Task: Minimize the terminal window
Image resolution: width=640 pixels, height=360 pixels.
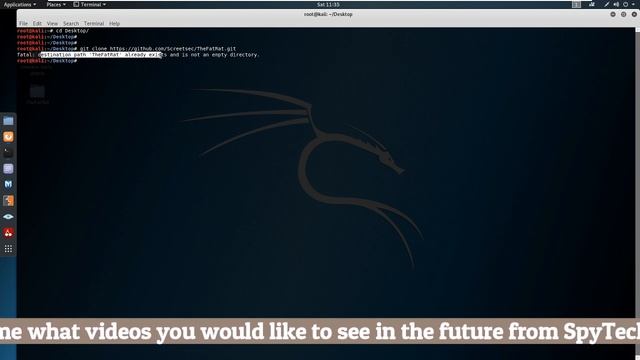Action: [x=613, y=14]
